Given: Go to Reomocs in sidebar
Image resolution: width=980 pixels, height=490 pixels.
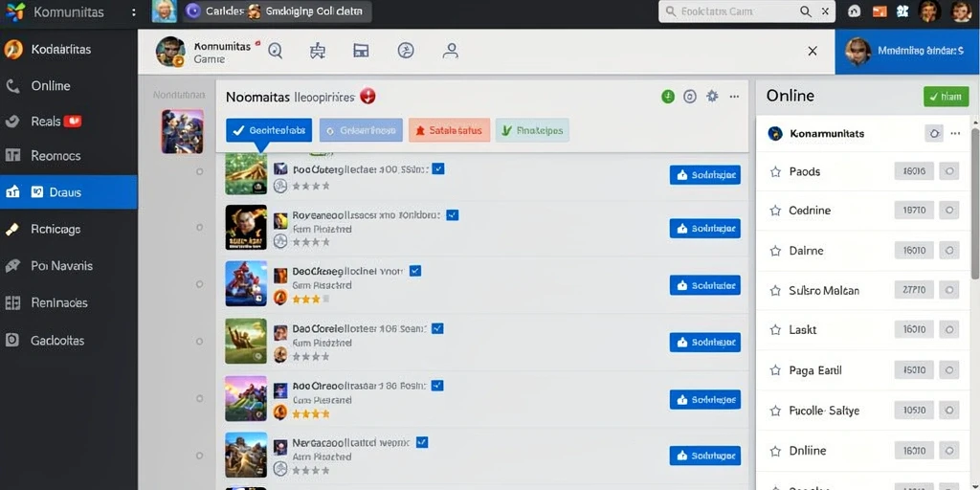Looking at the screenshot, I should [x=69, y=156].
